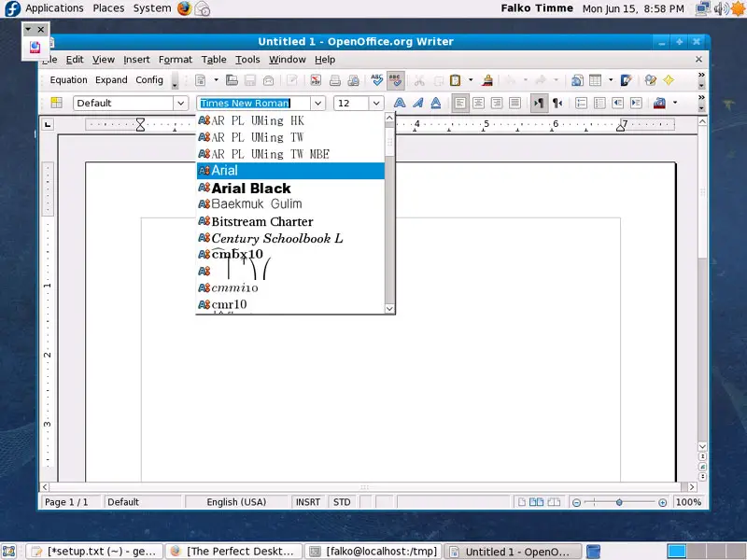This screenshot has width=747, height=560.
Task: Open the paragraph style Default dropdown
Action: pyautogui.click(x=180, y=103)
